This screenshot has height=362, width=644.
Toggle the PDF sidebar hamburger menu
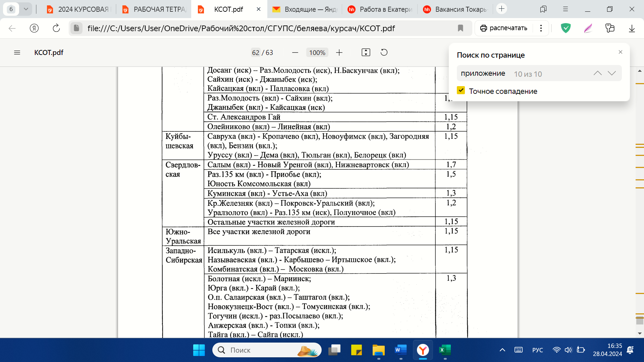tap(17, 53)
